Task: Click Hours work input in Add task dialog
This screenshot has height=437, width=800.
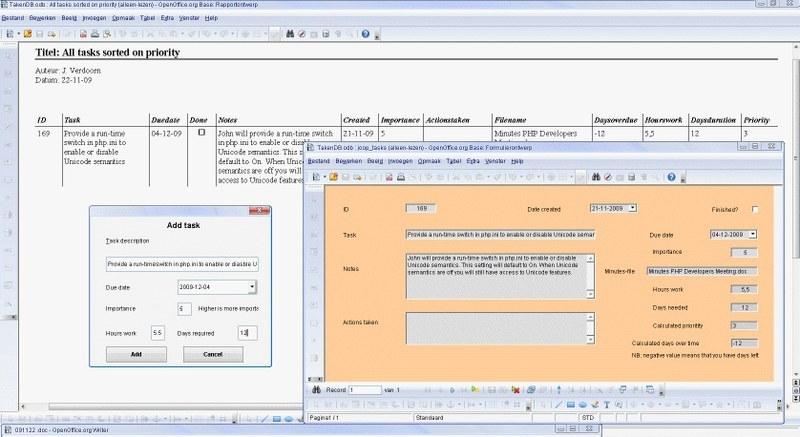Action: click(158, 333)
